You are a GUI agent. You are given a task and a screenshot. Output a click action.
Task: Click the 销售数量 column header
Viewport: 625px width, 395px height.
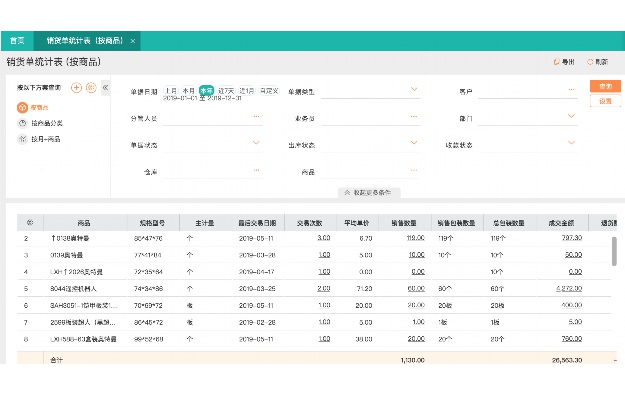click(404, 223)
